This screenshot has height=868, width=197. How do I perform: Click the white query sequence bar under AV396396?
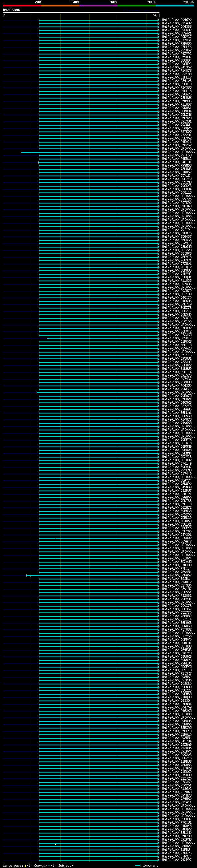pyautogui.click(x=81, y=13)
